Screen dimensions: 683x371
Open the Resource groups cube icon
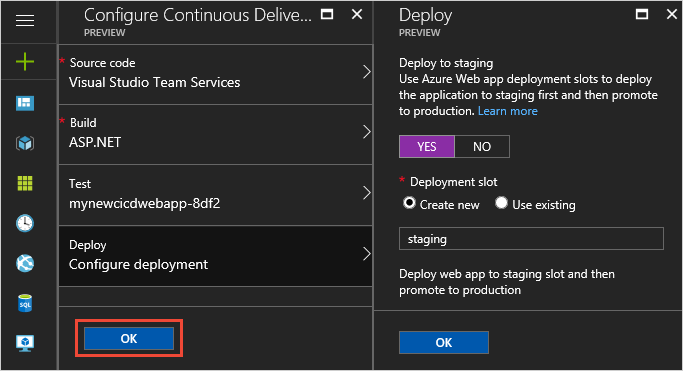click(25, 143)
